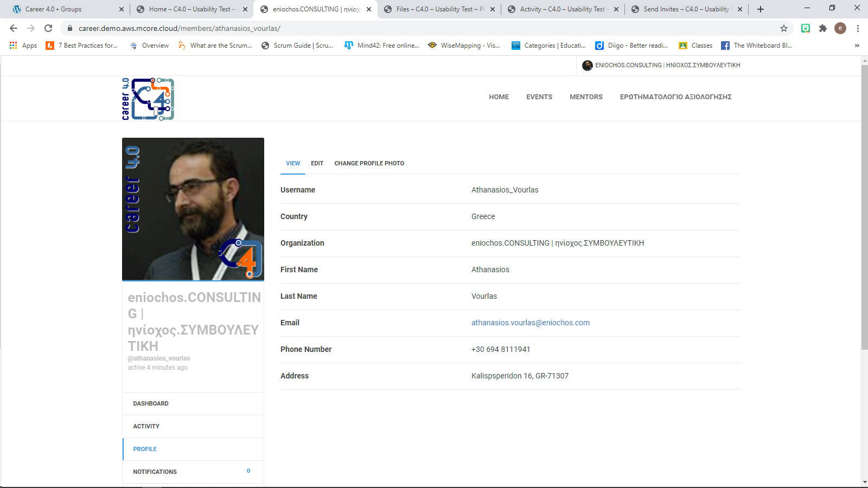Click the user avatar in top bar
The height and width of the screenshot is (488, 868).
pyautogui.click(x=587, y=66)
